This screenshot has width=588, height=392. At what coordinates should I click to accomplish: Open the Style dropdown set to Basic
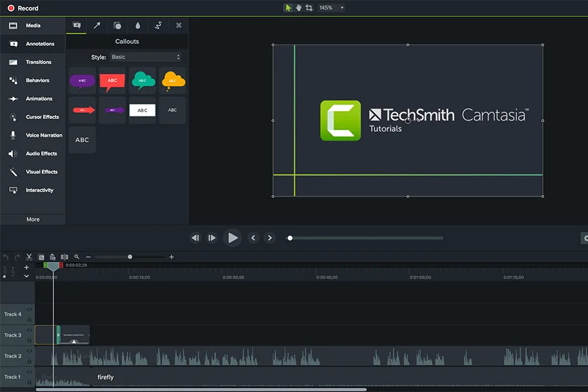pos(146,57)
